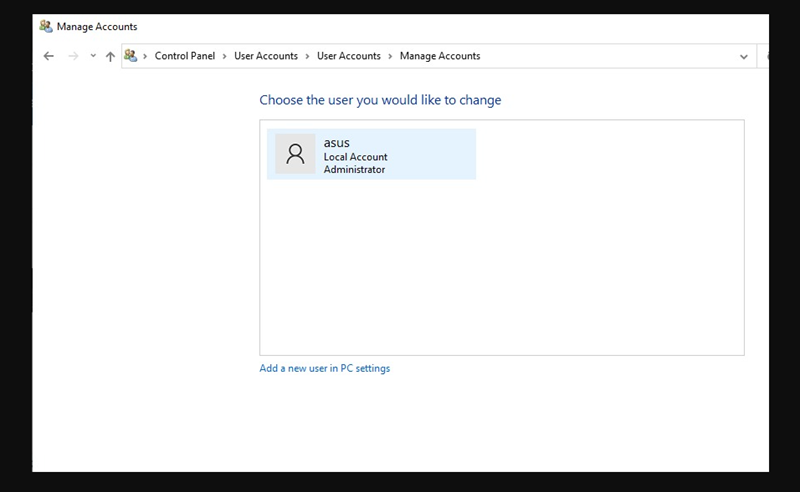Expand the address bar history dropdown
This screenshot has width=800, height=492.
click(x=743, y=57)
